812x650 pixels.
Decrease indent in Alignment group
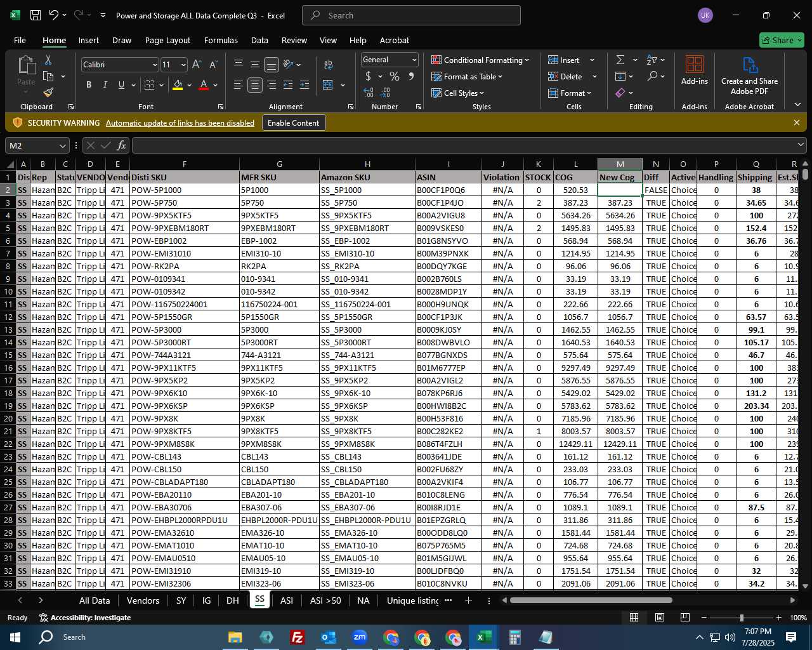pyautogui.click(x=288, y=85)
